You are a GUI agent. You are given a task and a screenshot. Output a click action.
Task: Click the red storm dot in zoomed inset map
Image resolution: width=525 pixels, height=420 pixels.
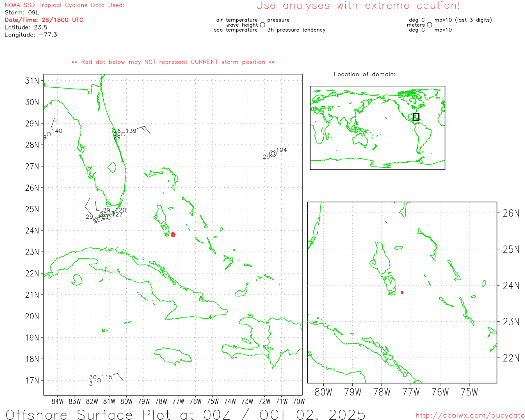pyautogui.click(x=402, y=292)
